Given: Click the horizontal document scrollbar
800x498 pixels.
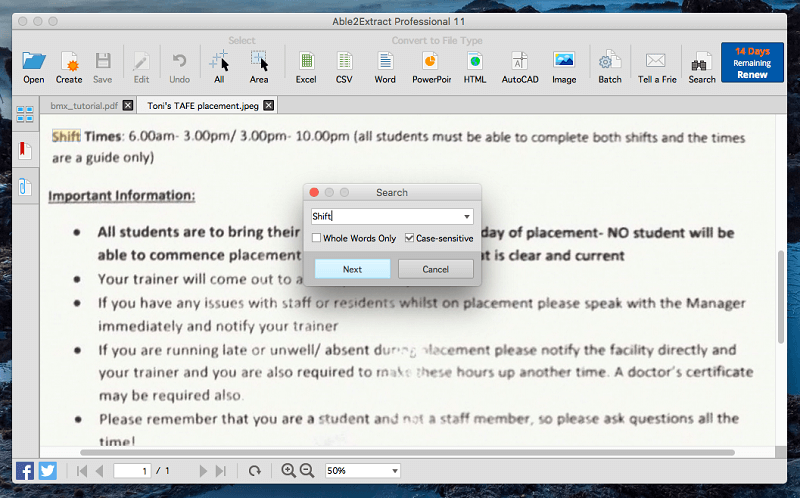Looking at the screenshot, I should (407, 453).
